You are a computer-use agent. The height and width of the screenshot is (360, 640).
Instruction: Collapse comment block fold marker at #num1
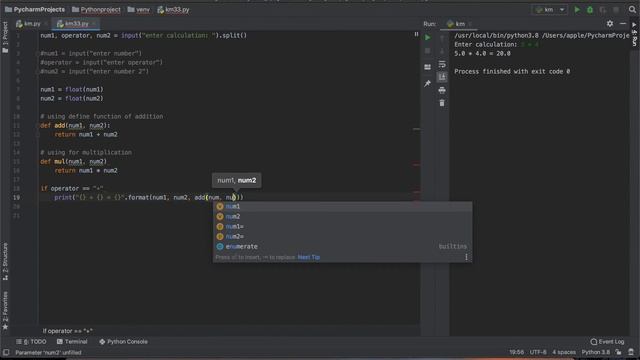click(x=39, y=53)
